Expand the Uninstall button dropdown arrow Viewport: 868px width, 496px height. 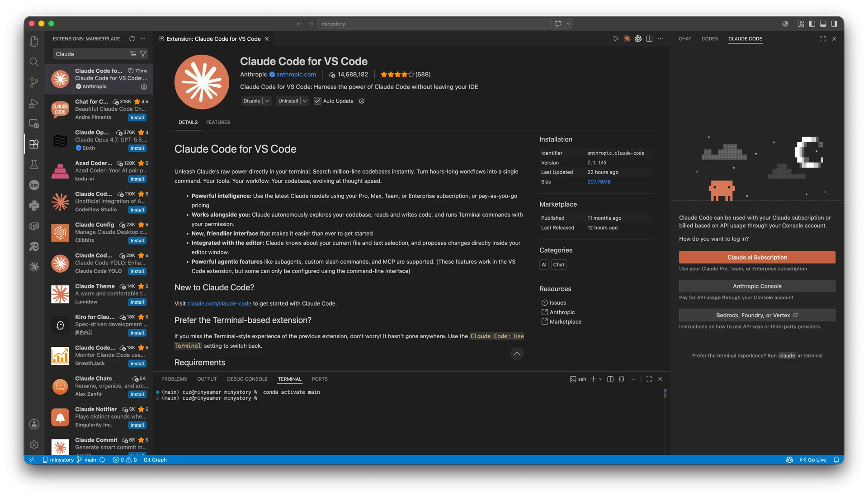(x=305, y=101)
